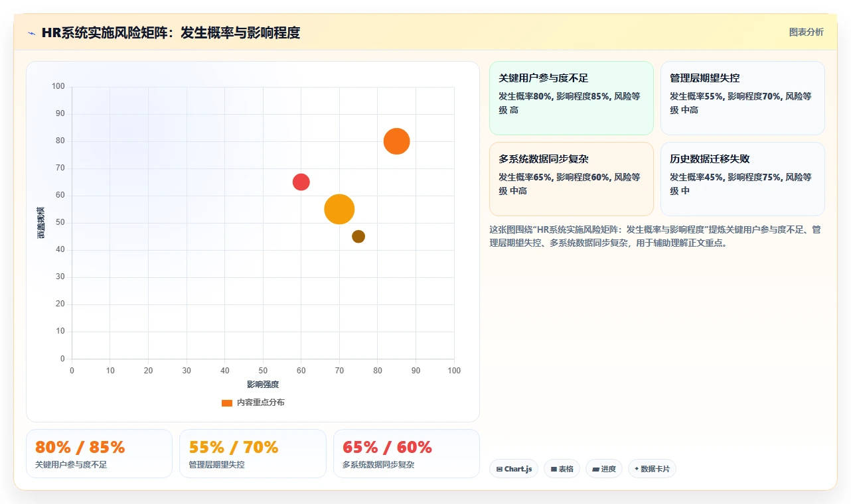Click the 影响强度 x-axis title

point(263,385)
